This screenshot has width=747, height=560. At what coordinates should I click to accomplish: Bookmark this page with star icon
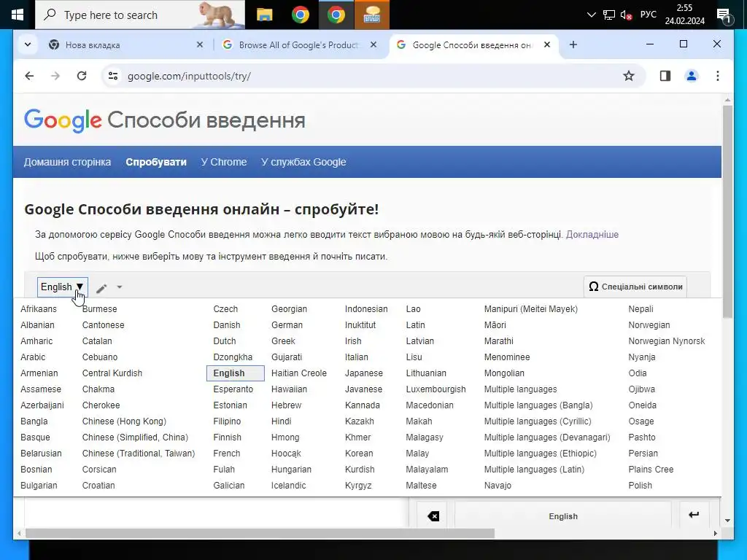point(629,76)
